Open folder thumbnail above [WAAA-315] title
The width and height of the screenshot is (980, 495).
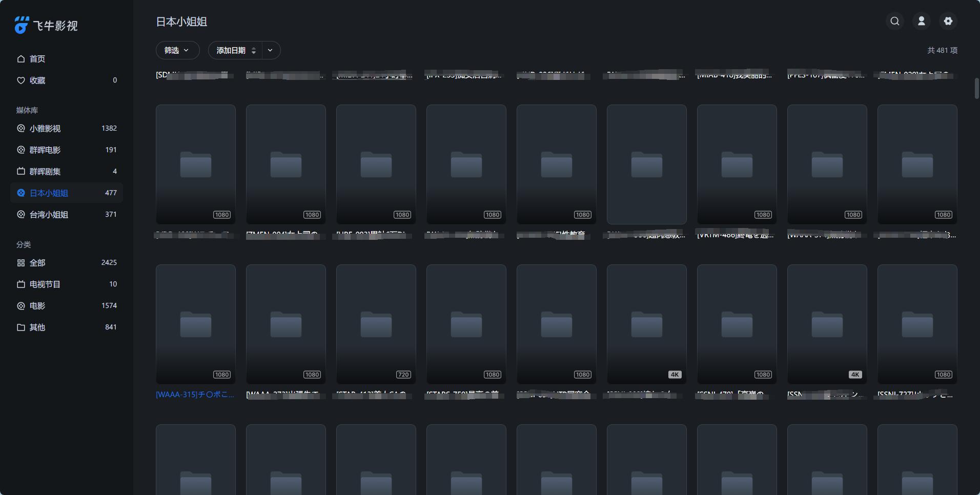tap(196, 324)
